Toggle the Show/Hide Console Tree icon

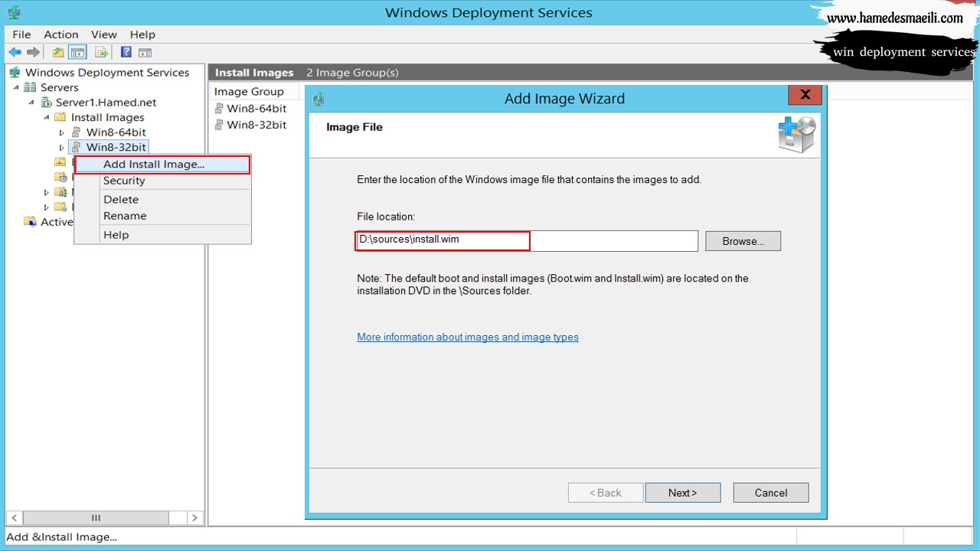(77, 52)
